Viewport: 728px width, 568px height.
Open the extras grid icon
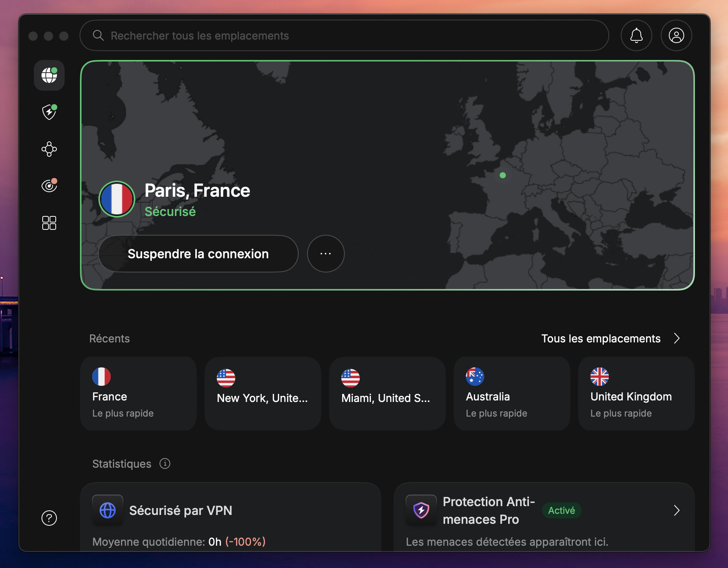49,223
